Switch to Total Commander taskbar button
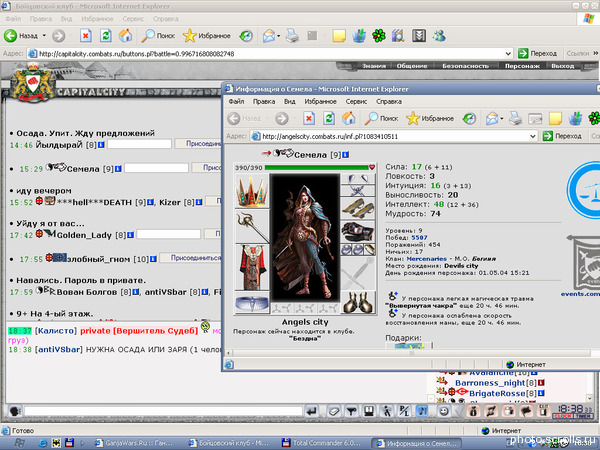600x450 pixels. pyautogui.click(x=324, y=443)
